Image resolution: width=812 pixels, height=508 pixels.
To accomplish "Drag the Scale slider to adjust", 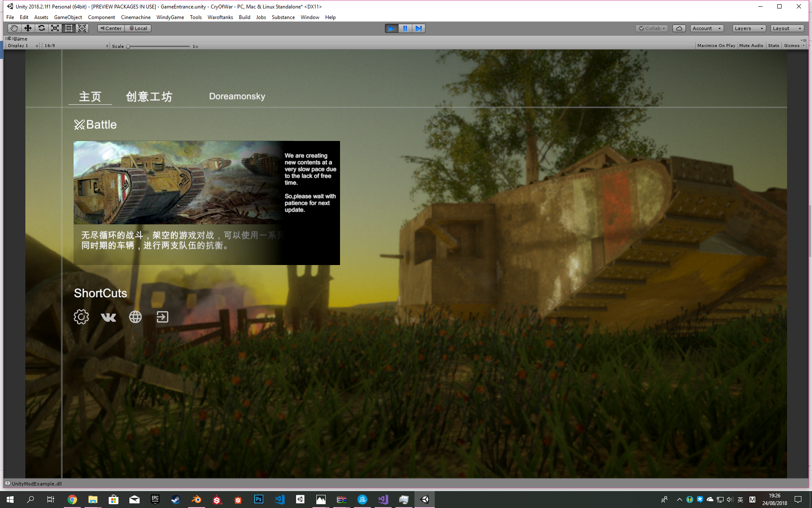I will (x=128, y=46).
